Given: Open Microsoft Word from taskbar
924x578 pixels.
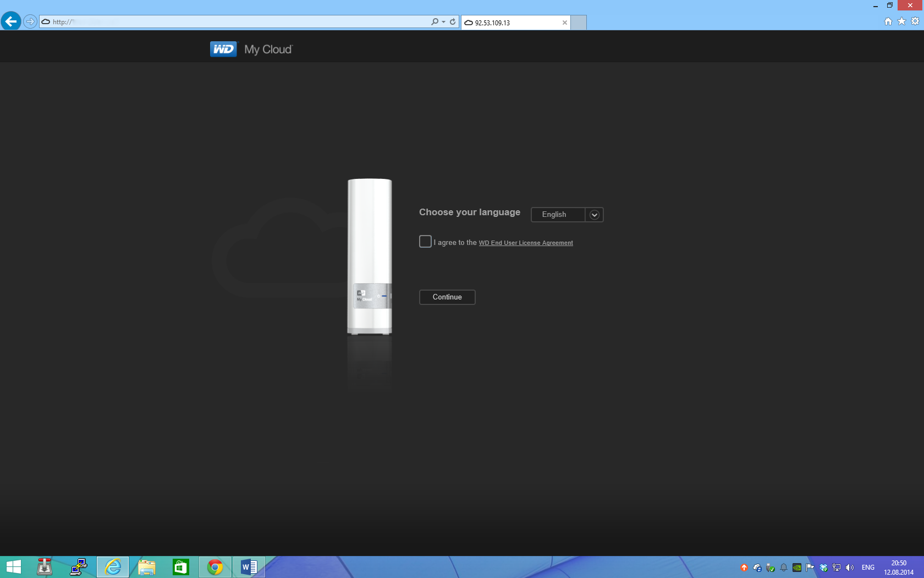Looking at the screenshot, I should [x=249, y=567].
